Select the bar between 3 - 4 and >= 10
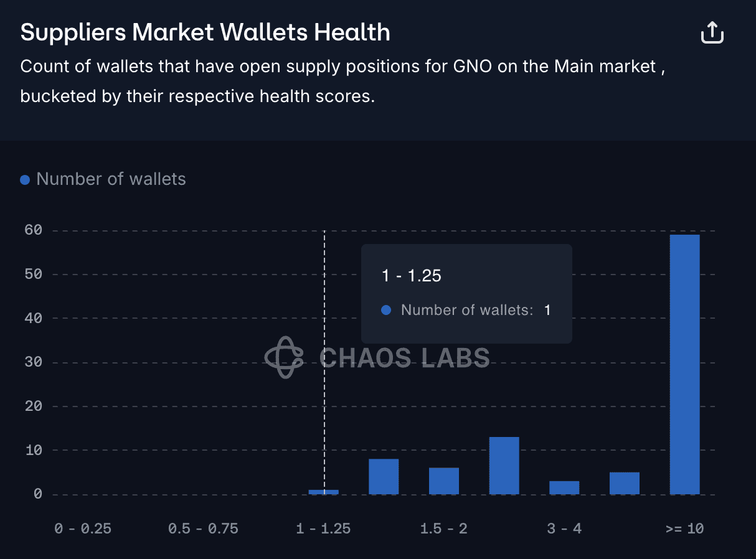The width and height of the screenshot is (756, 559). (624, 483)
